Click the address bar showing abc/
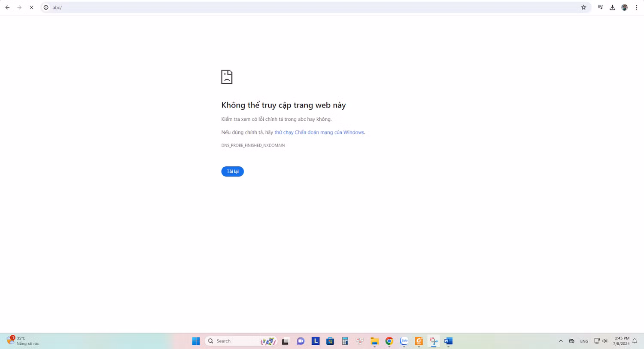The width and height of the screenshot is (644, 349). point(316,7)
